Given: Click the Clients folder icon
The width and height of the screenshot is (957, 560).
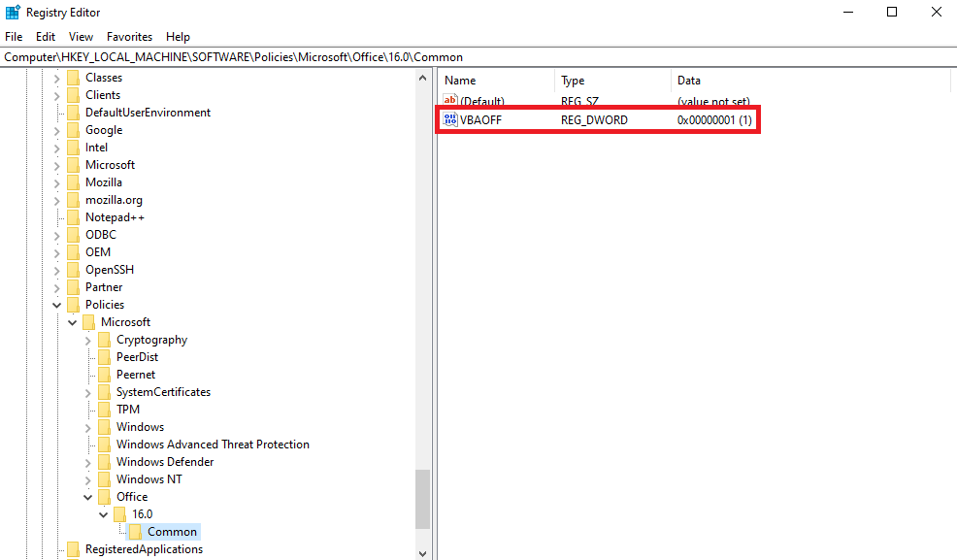Looking at the screenshot, I should pyautogui.click(x=73, y=95).
